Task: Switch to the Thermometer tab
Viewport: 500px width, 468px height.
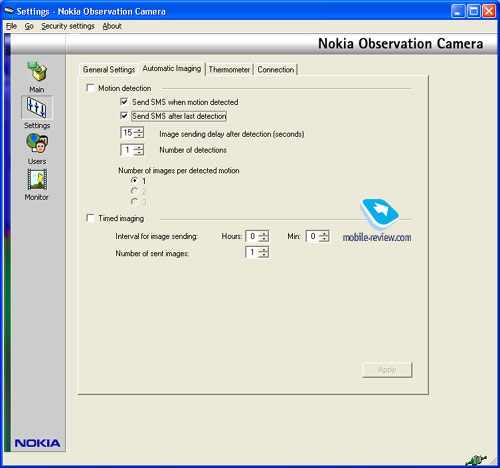Action: 229,70
